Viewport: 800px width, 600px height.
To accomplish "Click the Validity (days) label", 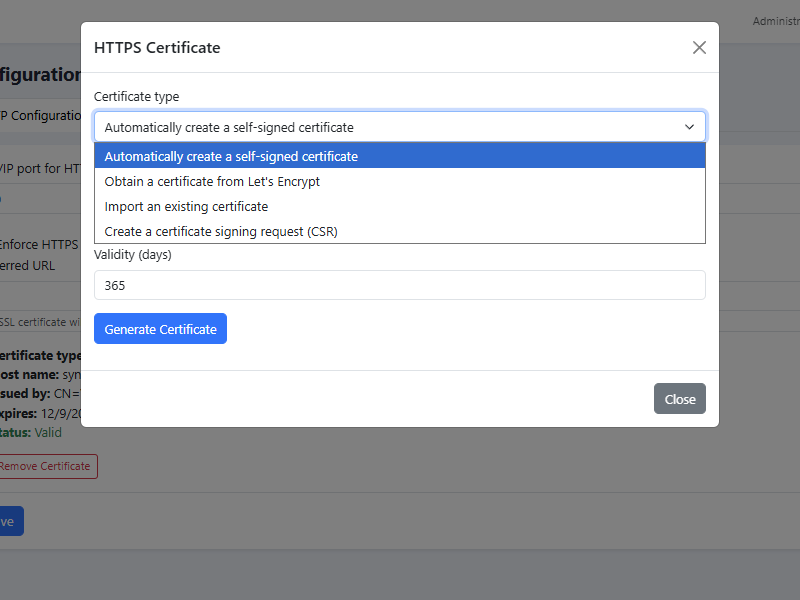I will pyautogui.click(x=133, y=254).
